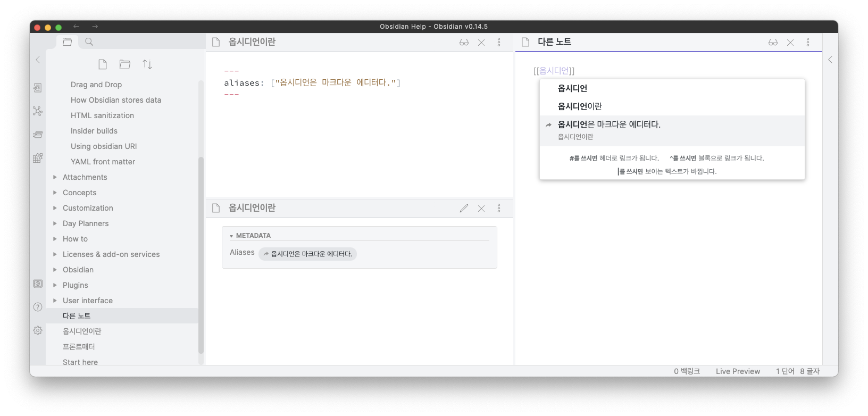The image size is (868, 416).
Task: Click Live Preview in the status bar
Action: 738,371
